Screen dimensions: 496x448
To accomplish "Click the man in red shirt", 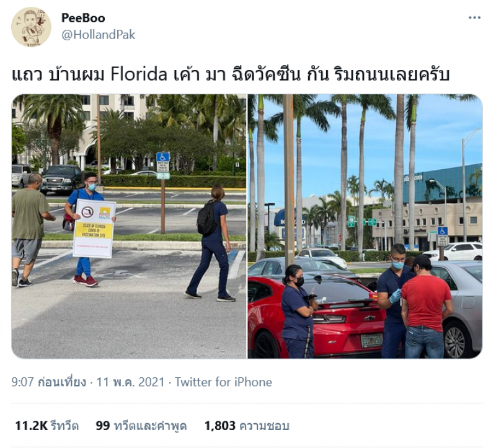I will tap(427, 307).
